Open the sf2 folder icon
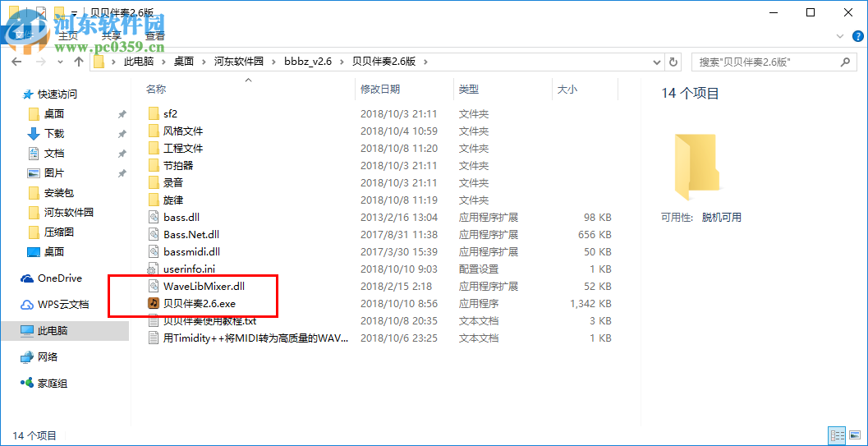The image size is (868, 446). [154, 114]
